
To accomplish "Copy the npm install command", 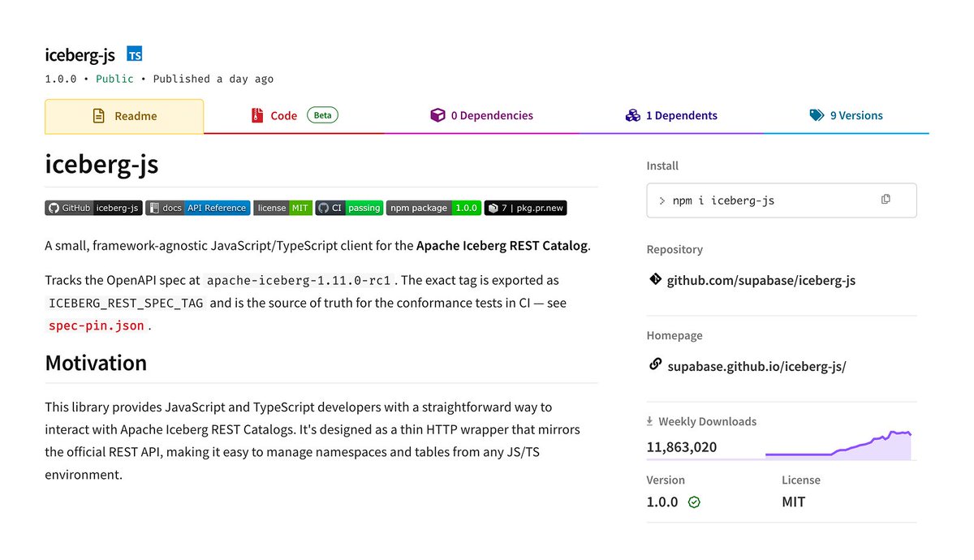I will 886,199.
